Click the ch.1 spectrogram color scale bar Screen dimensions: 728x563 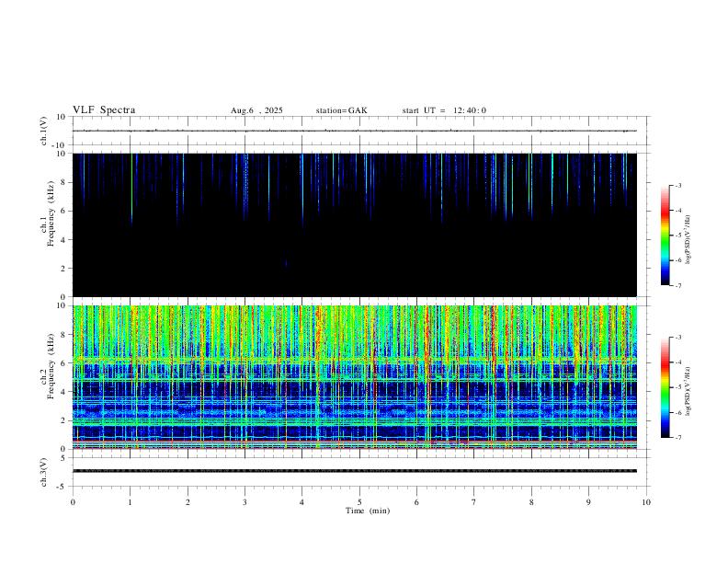pyautogui.click(x=665, y=236)
